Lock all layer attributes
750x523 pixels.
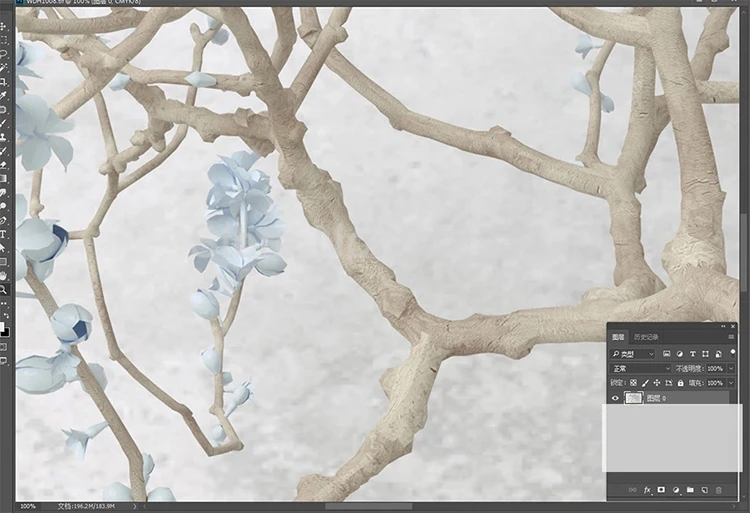click(681, 383)
